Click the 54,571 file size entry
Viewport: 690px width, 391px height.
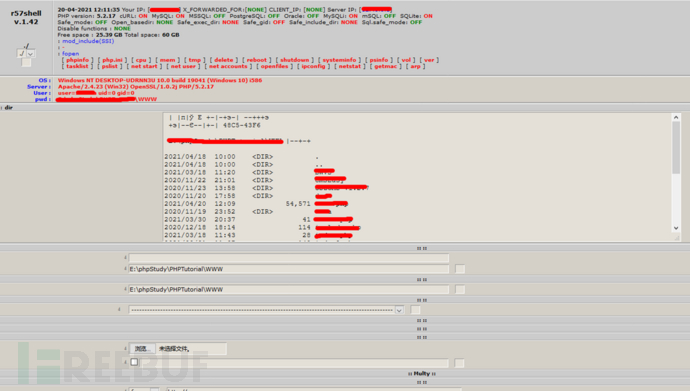[x=298, y=204]
